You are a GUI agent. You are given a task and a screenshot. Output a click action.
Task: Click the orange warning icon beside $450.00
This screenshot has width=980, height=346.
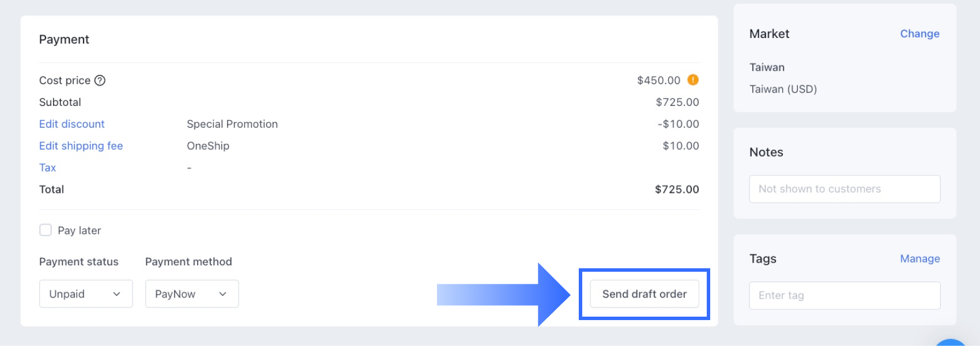click(693, 80)
